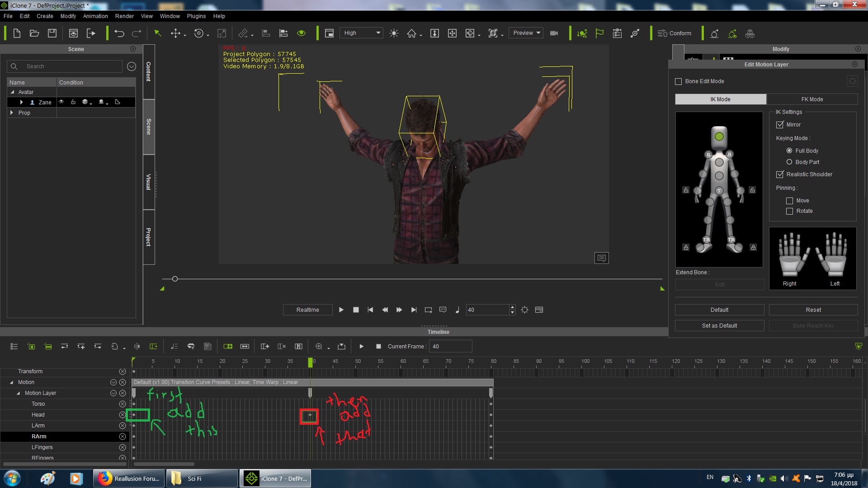The width and height of the screenshot is (868, 488).
Task: Click the Default button
Action: [719, 310]
